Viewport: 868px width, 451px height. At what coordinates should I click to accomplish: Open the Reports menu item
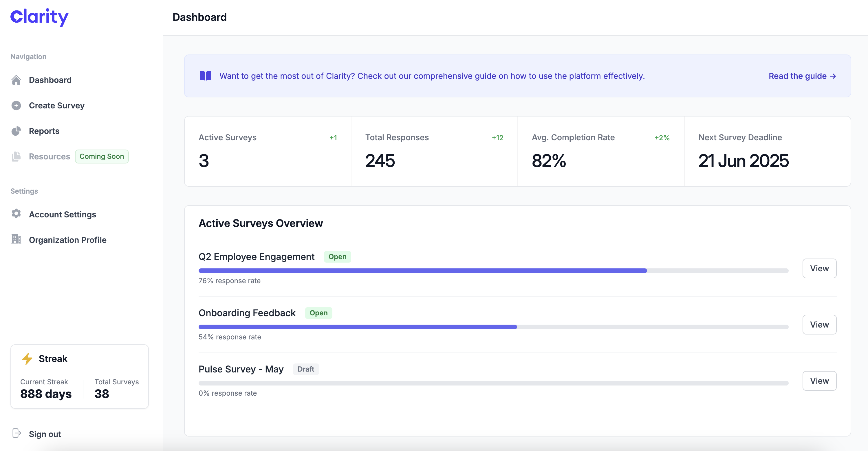point(44,131)
